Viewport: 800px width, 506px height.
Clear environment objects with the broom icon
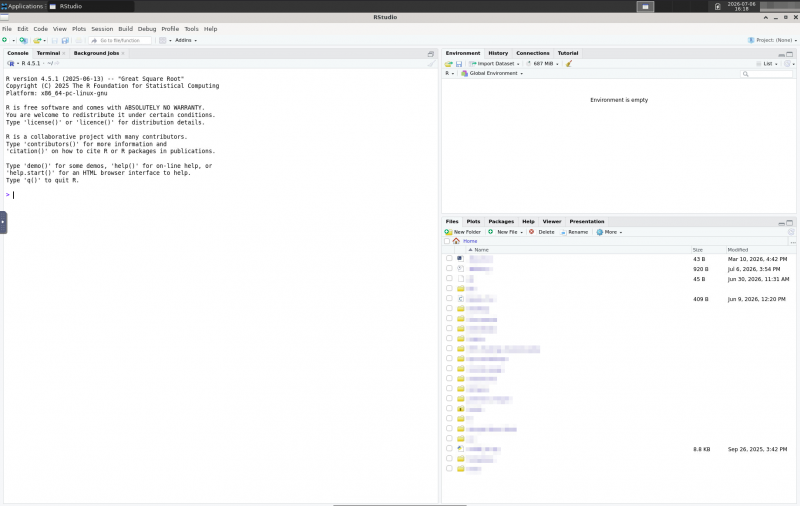(x=568, y=64)
